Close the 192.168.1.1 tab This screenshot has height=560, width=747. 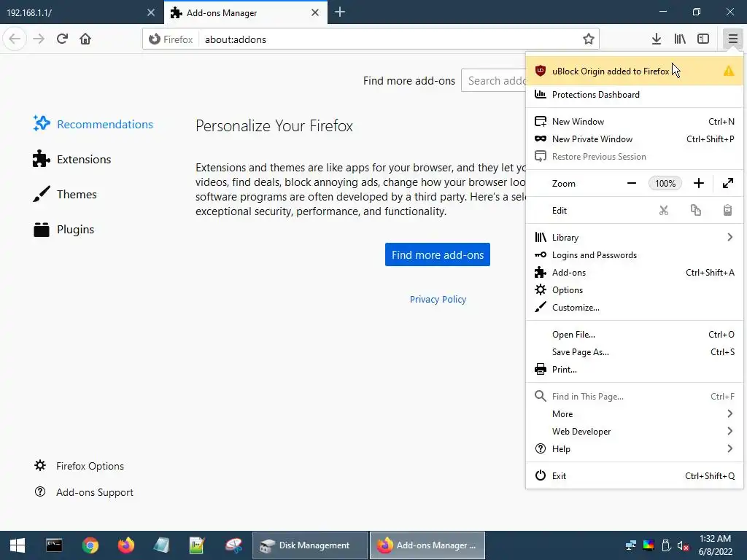pyautogui.click(x=151, y=13)
